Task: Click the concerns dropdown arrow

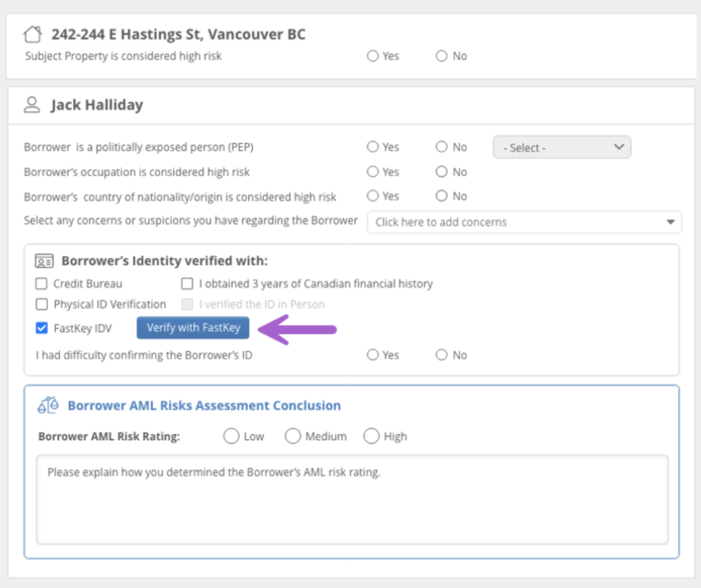Action: (669, 222)
